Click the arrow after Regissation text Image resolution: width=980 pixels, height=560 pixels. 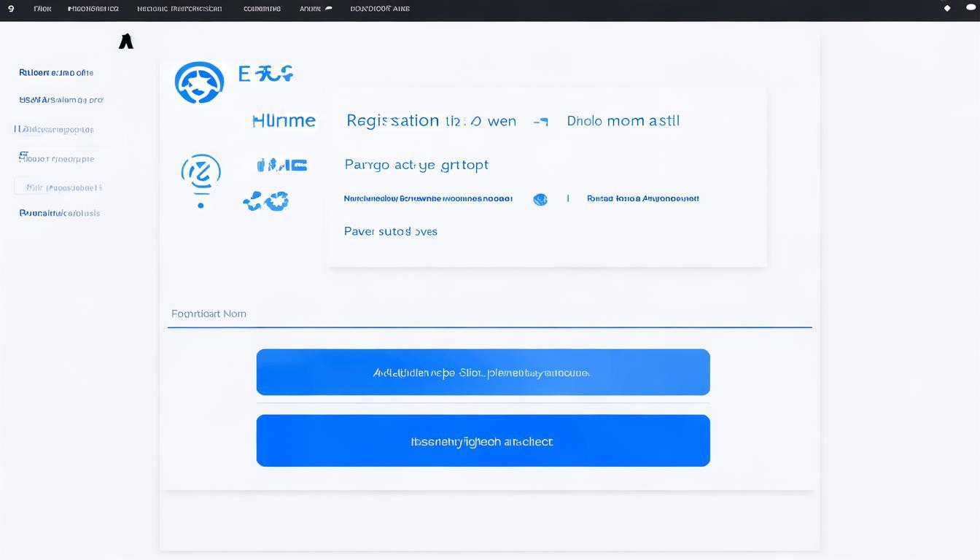540,122
